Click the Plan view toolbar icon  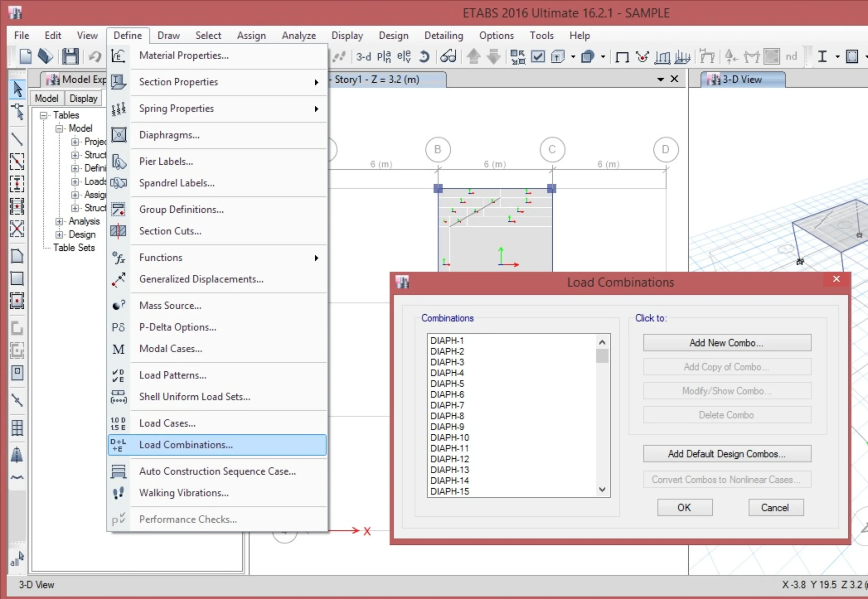point(384,57)
